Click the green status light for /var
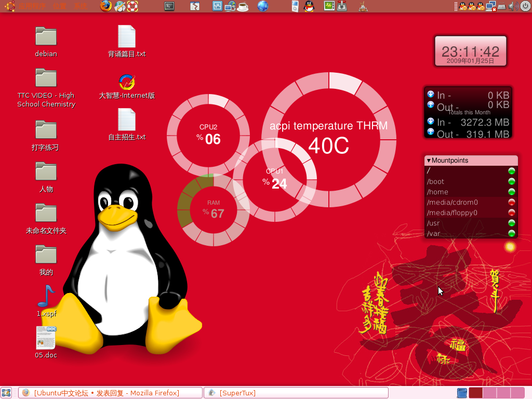 pyautogui.click(x=512, y=233)
